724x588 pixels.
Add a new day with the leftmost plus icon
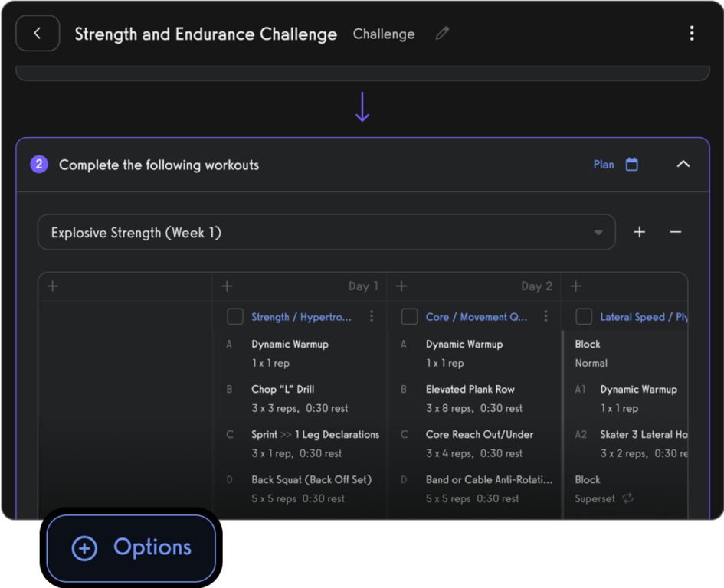coord(52,286)
